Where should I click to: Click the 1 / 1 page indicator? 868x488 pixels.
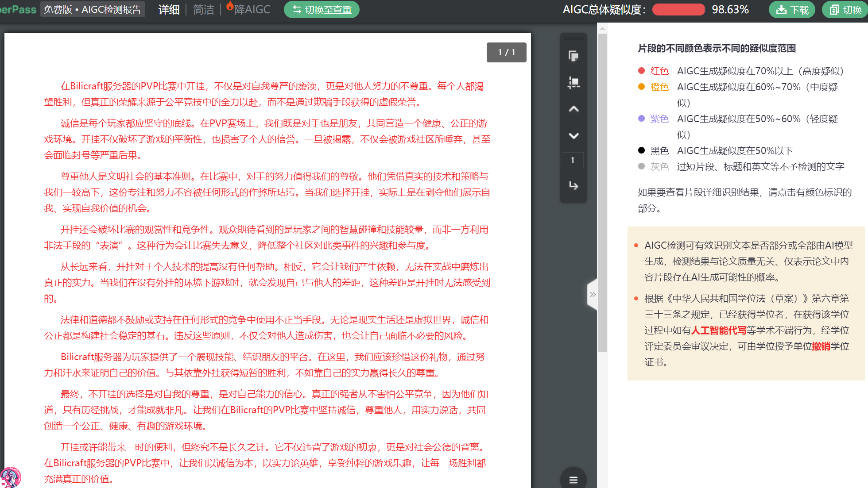(x=507, y=52)
